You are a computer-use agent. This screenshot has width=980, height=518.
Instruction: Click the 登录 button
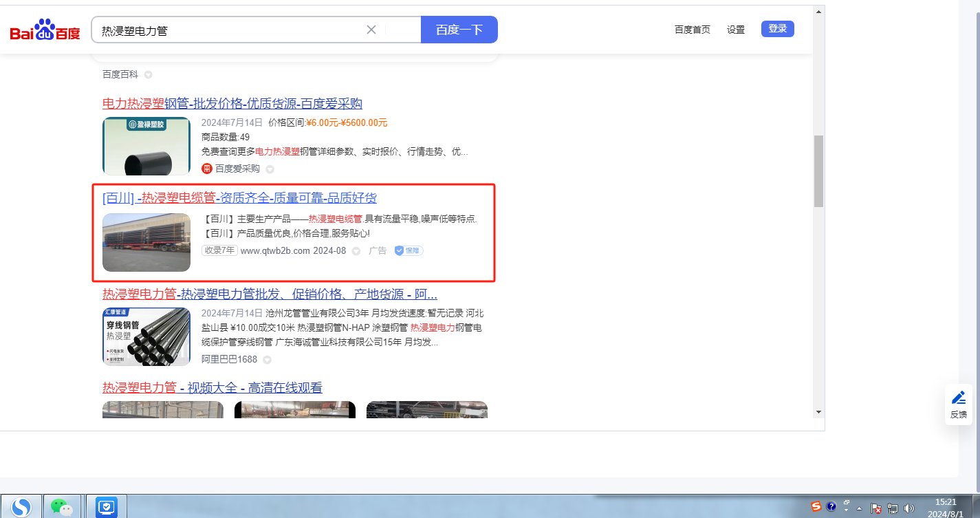pyautogui.click(x=778, y=29)
